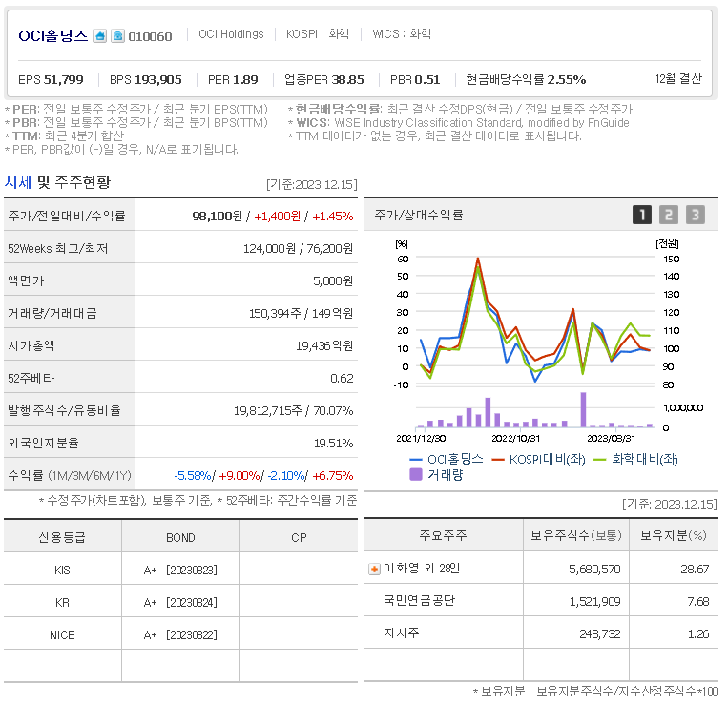
Task: Click the 12월 결산 label
Action: tap(678, 79)
